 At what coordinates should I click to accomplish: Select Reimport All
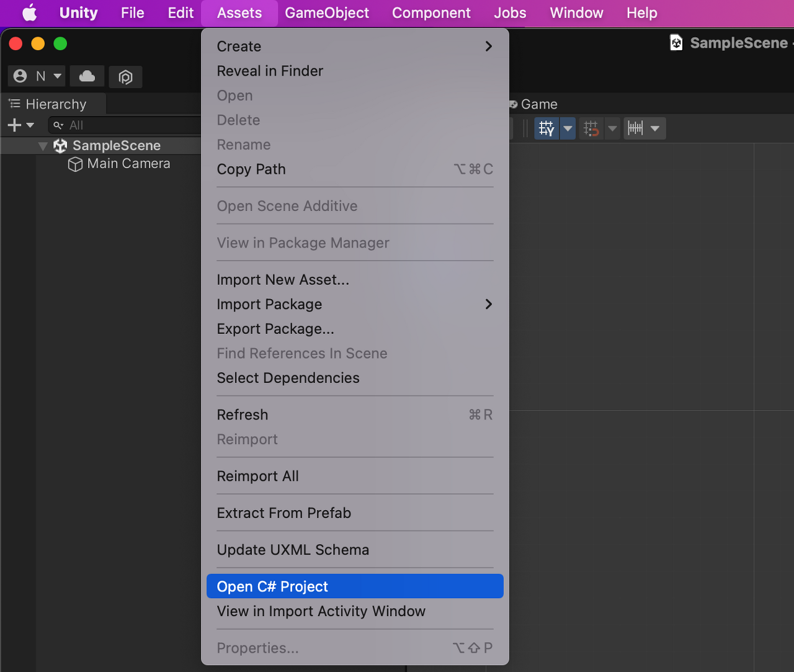point(355,476)
